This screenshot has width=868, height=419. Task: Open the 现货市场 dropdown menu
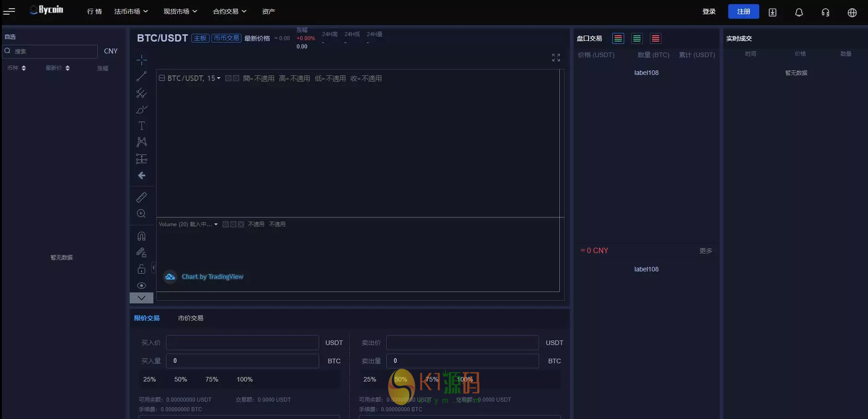pos(180,11)
